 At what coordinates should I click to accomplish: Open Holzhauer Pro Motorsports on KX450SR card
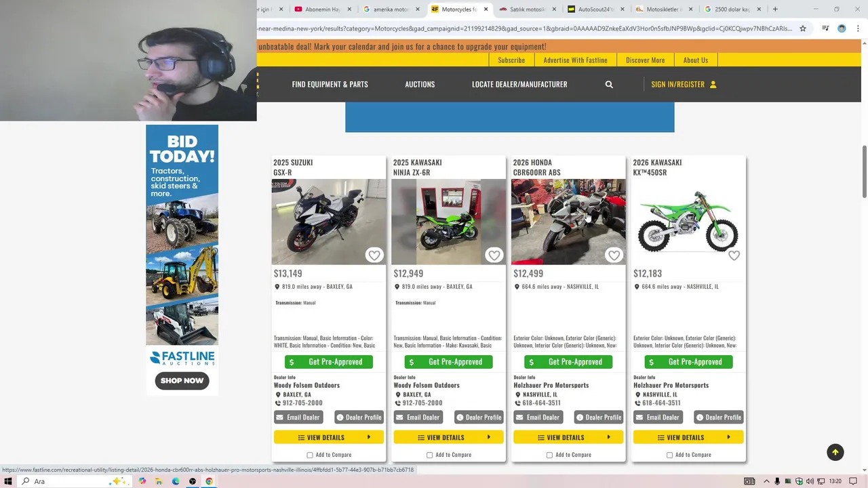(671, 385)
